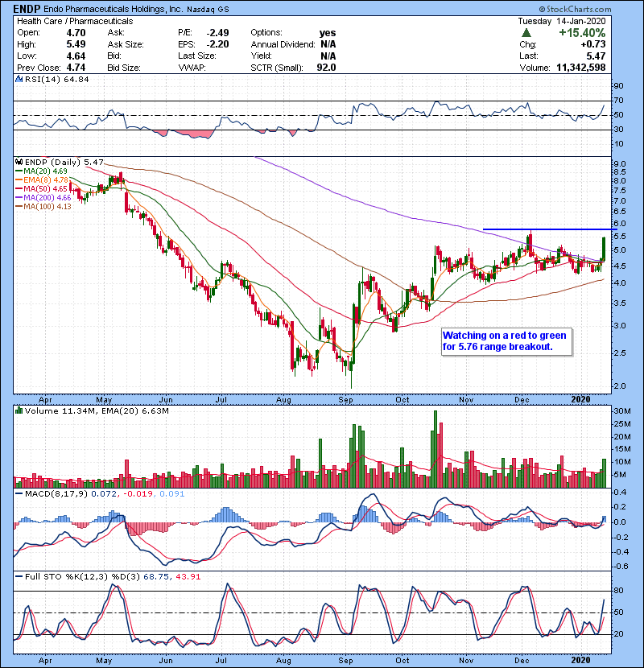Image resolution: width=644 pixels, height=668 pixels.
Task: Click the 70 level label on RSI axis
Action: tap(618, 101)
